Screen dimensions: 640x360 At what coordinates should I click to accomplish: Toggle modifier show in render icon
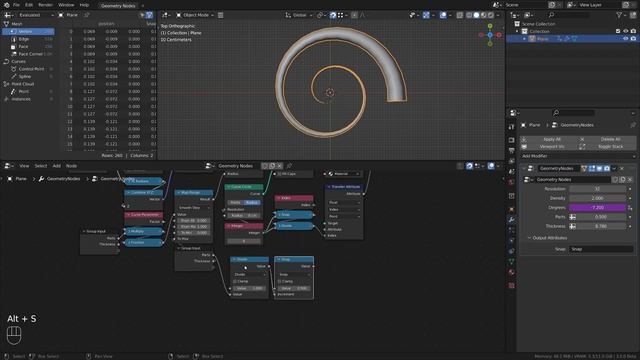607,169
